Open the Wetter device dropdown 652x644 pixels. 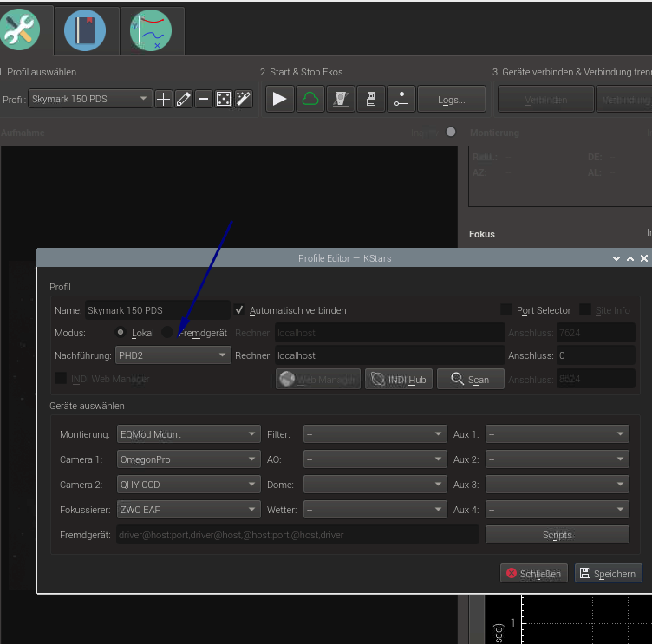coord(375,510)
